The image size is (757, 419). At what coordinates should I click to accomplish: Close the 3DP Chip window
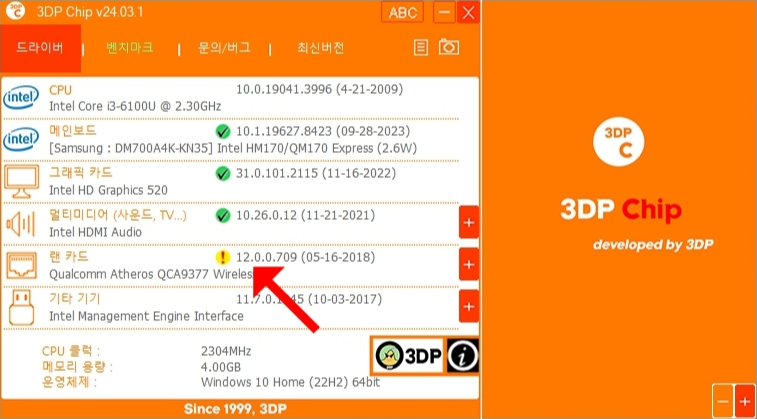tap(468, 12)
